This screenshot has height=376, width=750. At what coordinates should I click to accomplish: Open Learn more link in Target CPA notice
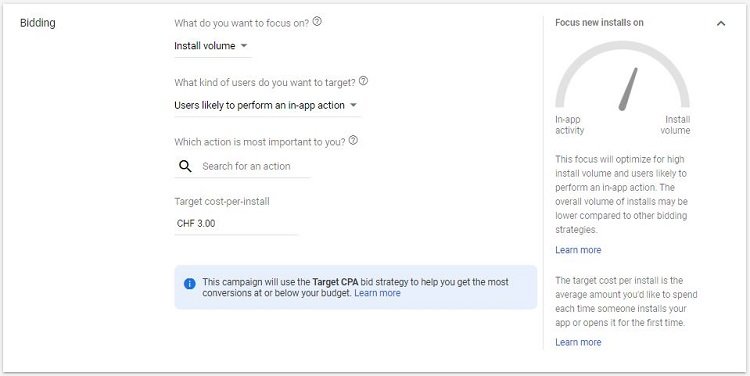(377, 293)
